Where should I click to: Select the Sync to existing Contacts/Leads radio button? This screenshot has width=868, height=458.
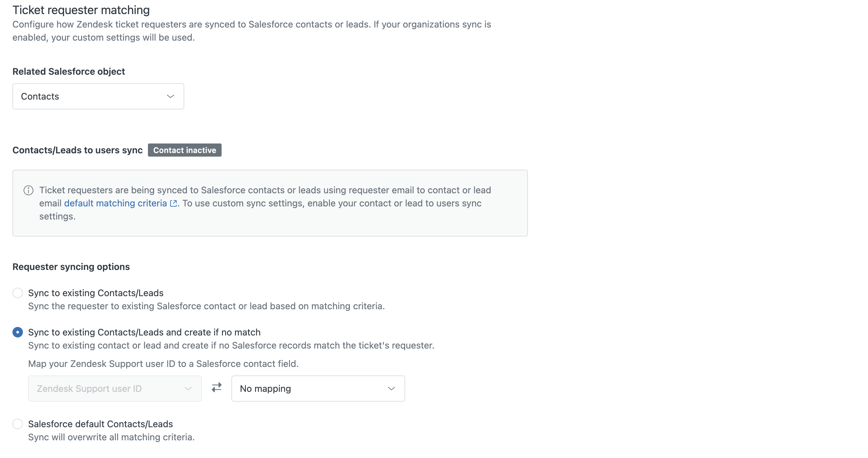18,293
